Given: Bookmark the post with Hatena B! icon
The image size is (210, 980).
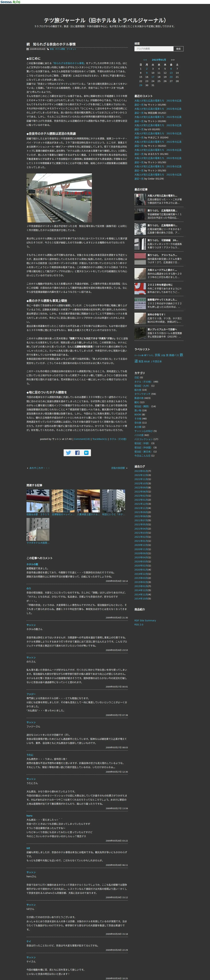Looking at the screenshot, I should point(86,453).
